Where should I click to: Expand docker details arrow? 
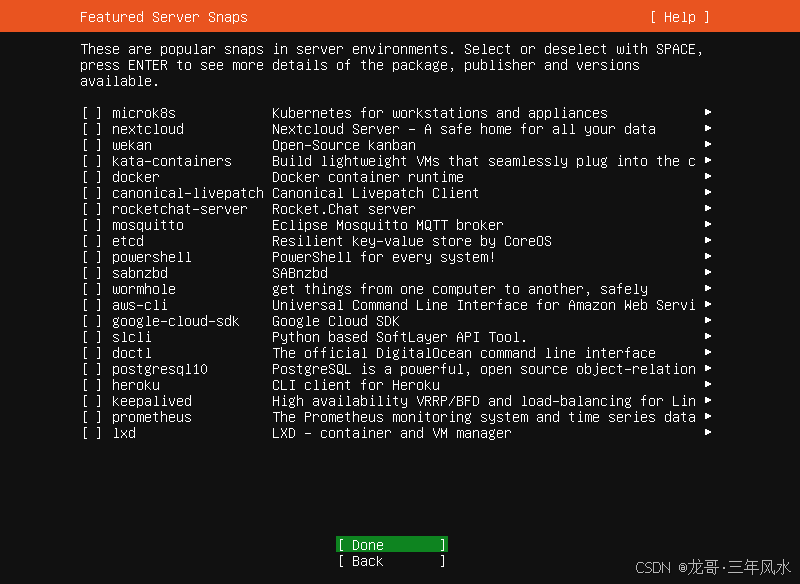coord(708,176)
